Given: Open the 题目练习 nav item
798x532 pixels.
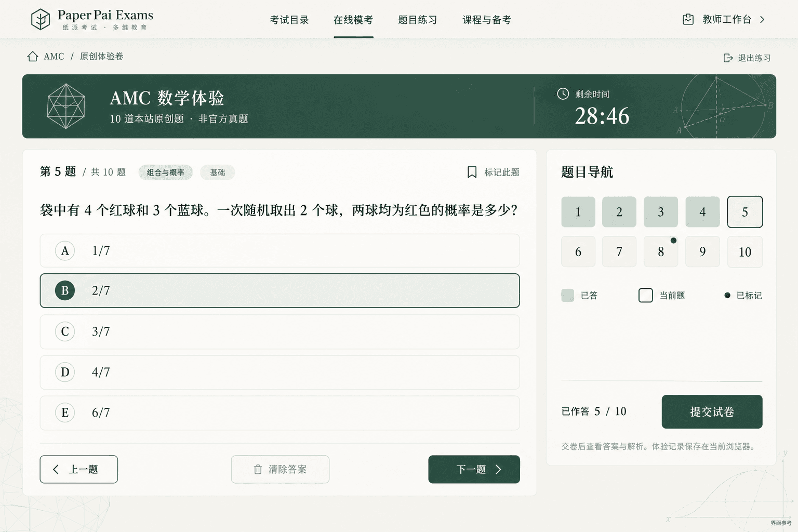Looking at the screenshot, I should (x=418, y=20).
